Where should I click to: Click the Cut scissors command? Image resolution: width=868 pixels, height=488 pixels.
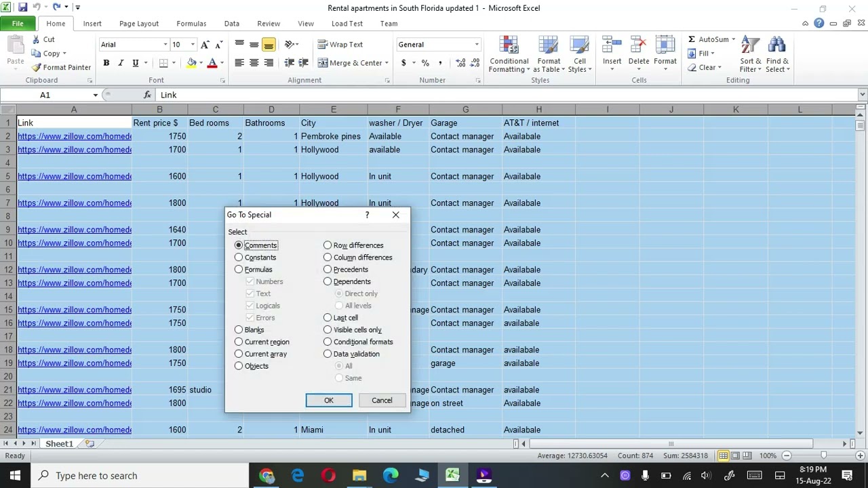click(43, 39)
